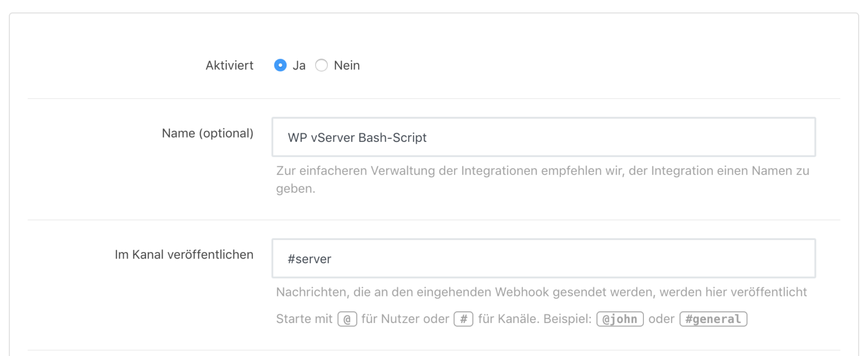
Task: Click the "#general" example badge
Action: point(713,319)
